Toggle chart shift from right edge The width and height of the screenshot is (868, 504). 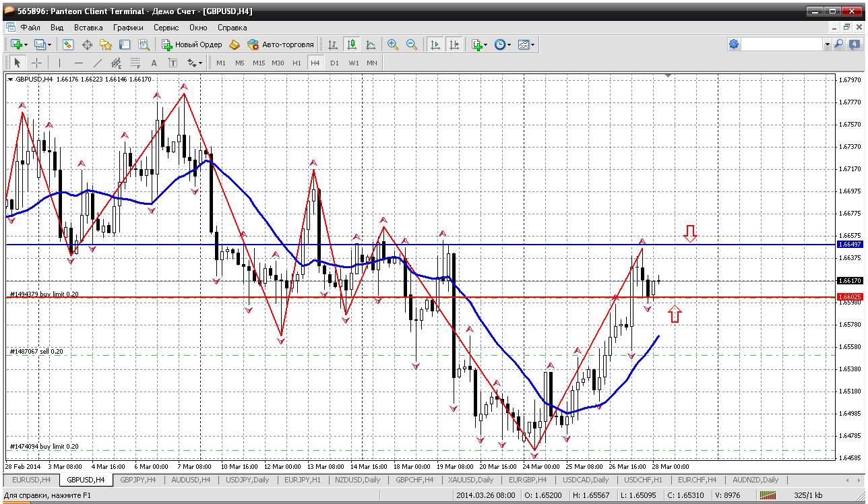tap(454, 44)
